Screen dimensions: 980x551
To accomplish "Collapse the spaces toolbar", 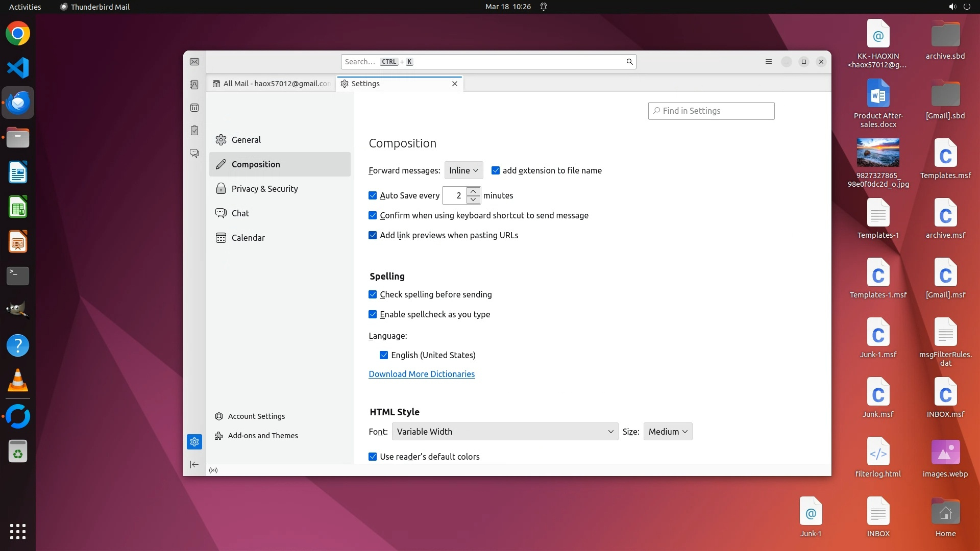I will [x=194, y=464].
